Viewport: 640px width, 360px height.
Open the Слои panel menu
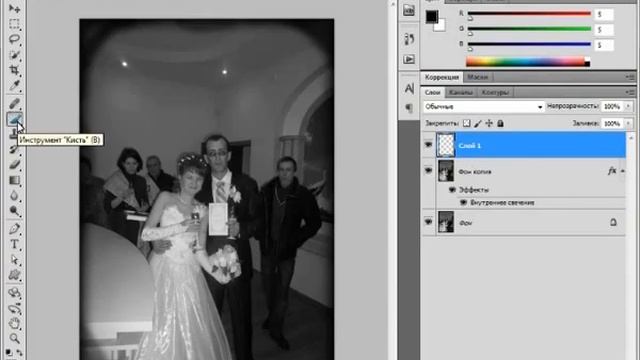[630, 93]
